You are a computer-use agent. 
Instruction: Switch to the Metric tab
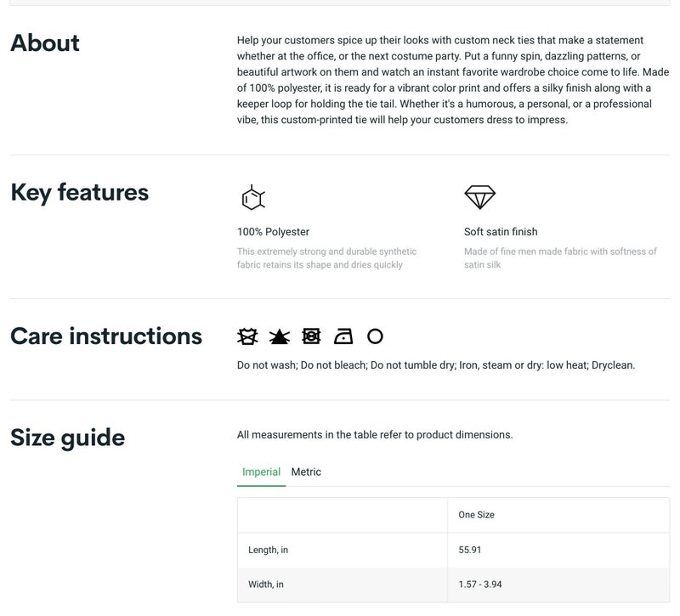(x=306, y=472)
